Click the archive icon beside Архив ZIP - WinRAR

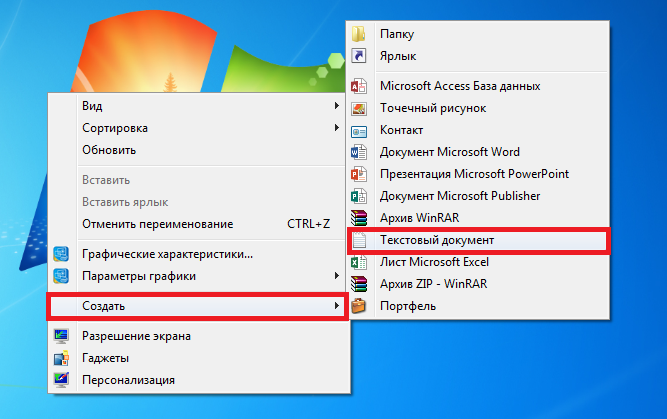click(x=359, y=284)
